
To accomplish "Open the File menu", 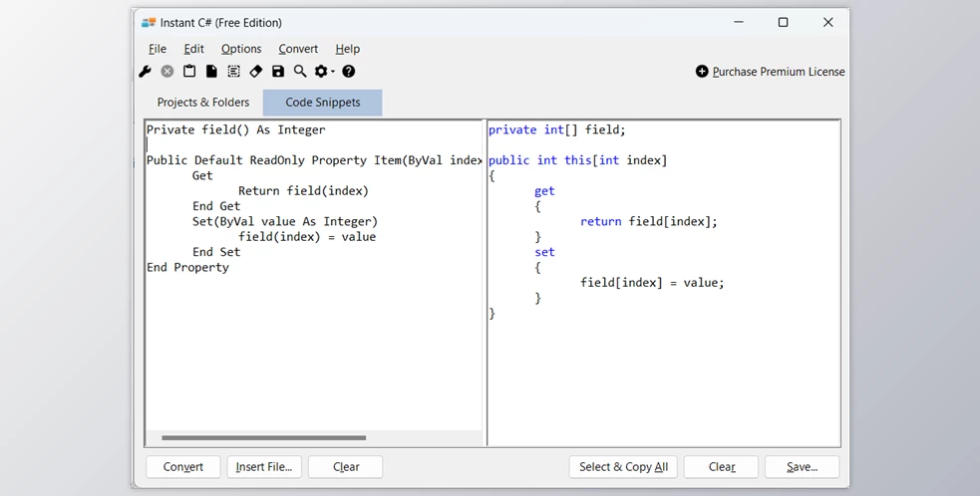I will tap(158, 49).
